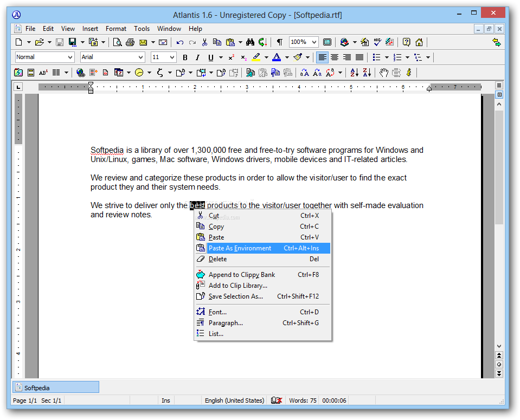Choose Font... in the context menu

(262, 312)
